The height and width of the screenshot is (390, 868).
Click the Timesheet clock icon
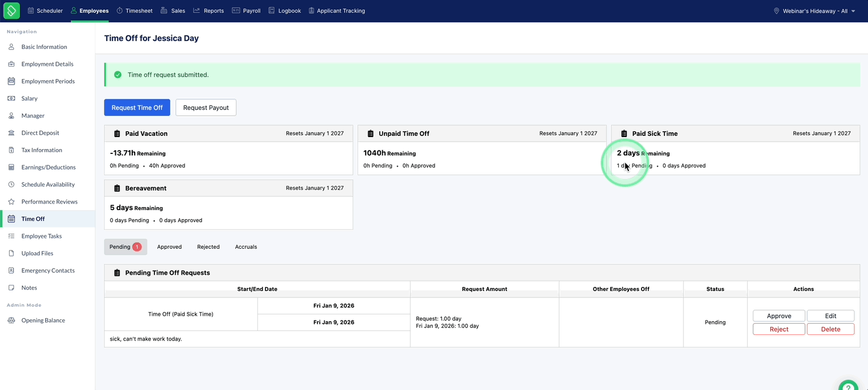[x=120, y=11]
